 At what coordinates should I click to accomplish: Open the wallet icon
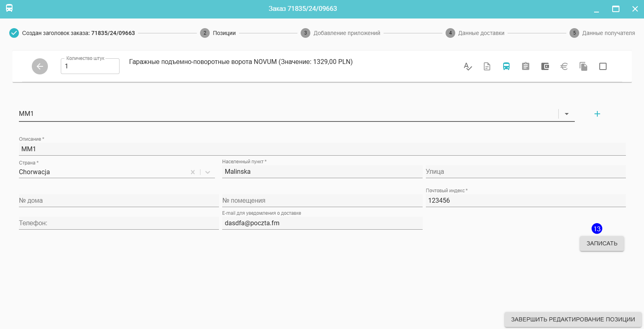click(545, 66)
